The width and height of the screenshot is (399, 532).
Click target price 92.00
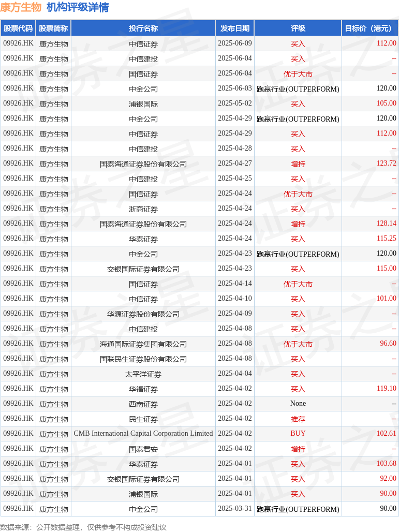[x=388, y=479]
